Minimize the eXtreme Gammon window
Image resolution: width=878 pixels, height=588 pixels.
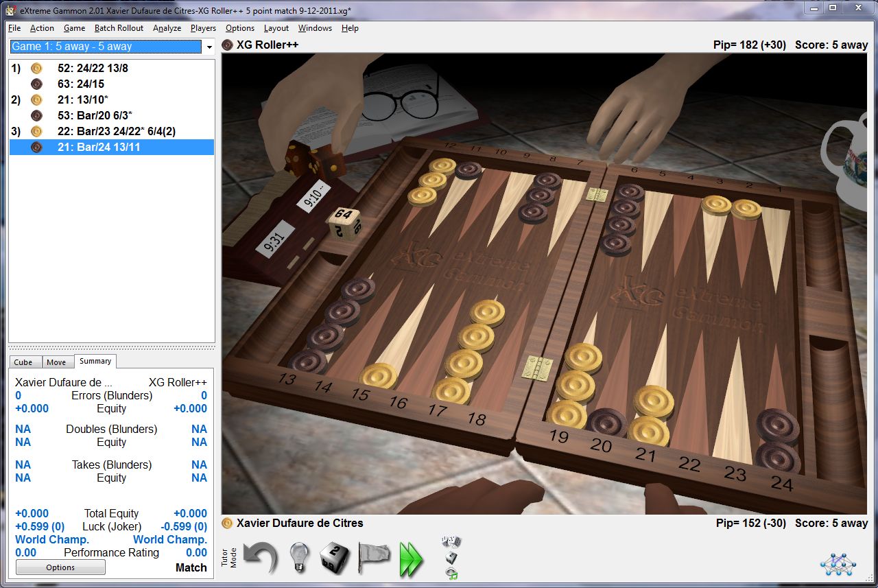tap(814, 8)
